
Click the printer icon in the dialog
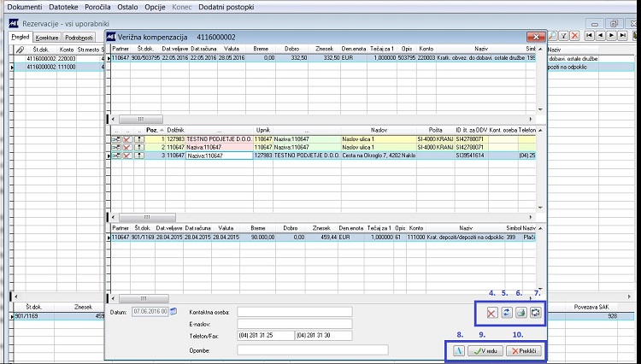(520, 313)
